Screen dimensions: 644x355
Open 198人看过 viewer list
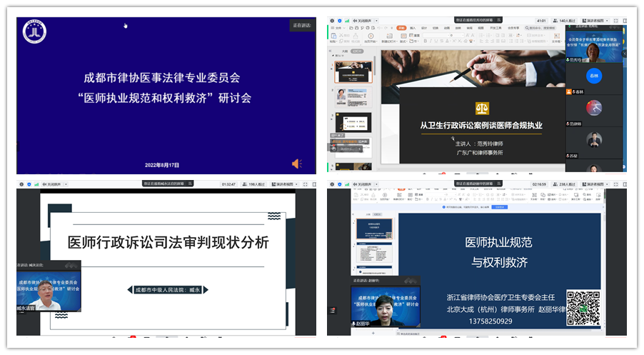[254, 184]
